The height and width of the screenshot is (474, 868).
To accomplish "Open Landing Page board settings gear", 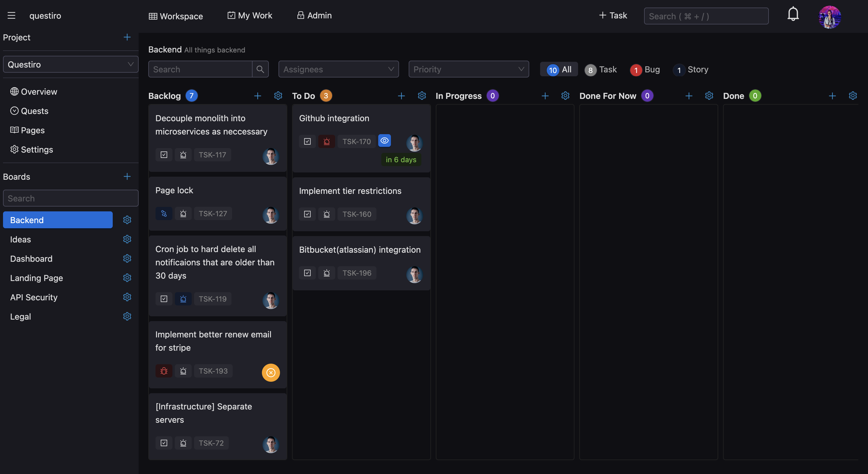I will tap(127, 278).
